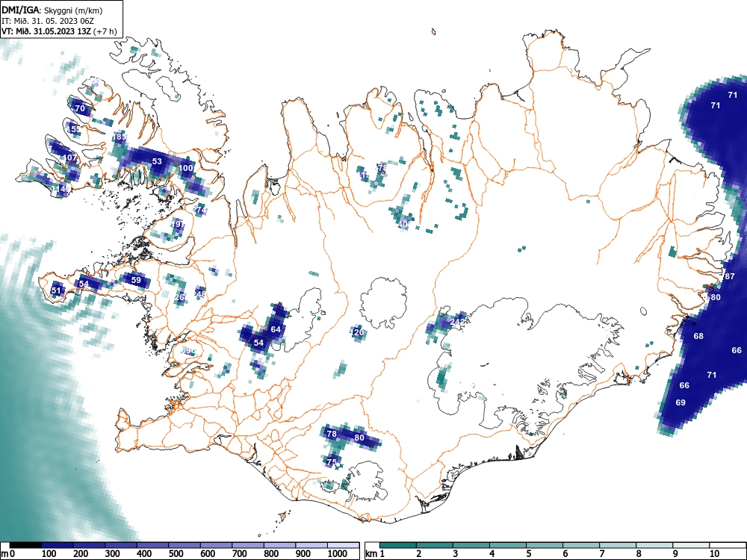
Task: Click the '155' visibility value on the map
Action: (73, 129)
